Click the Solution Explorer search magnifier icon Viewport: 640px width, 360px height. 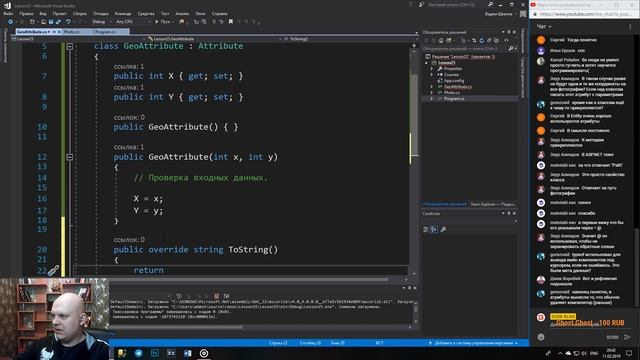point(511,49)
